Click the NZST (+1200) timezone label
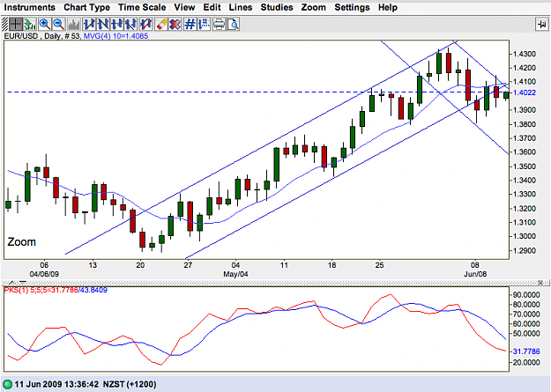 (x=130, y=384)
